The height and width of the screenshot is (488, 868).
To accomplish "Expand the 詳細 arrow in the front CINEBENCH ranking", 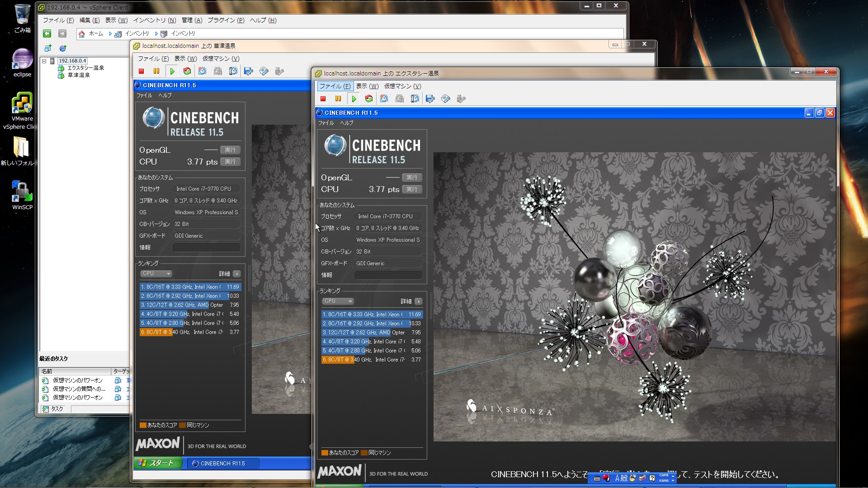I will [419, 301].
